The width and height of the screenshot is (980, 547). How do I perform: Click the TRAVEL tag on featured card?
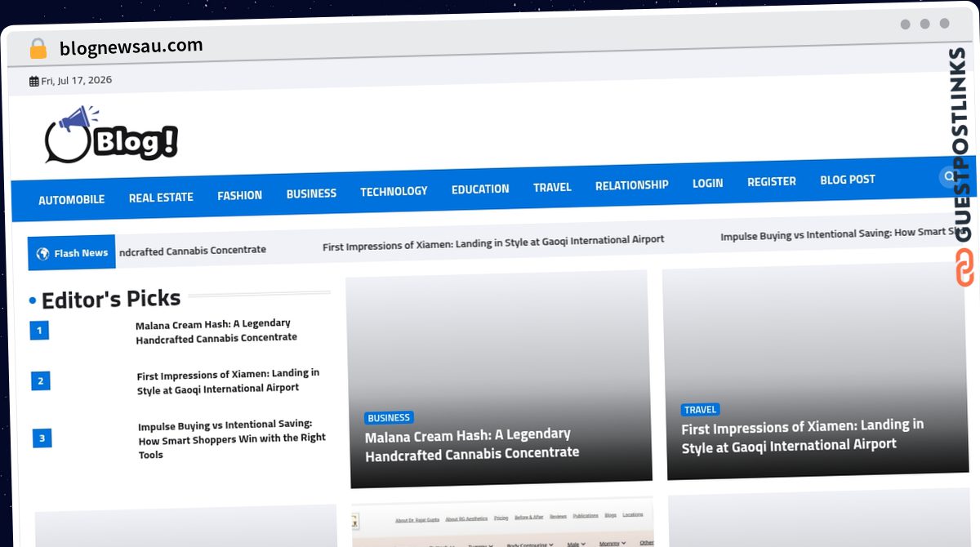click(x=700, y=410)
